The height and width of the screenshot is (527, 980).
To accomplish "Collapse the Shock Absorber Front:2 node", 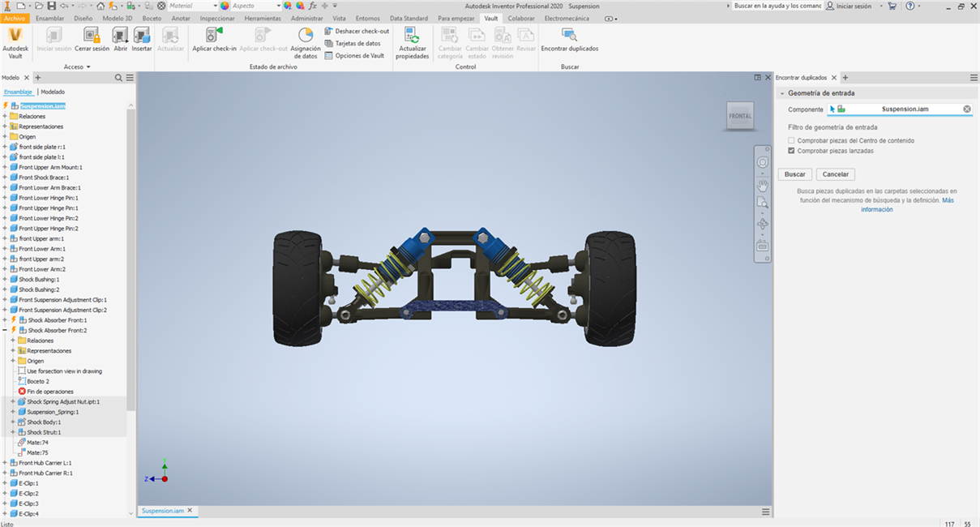I will [4, 330].
